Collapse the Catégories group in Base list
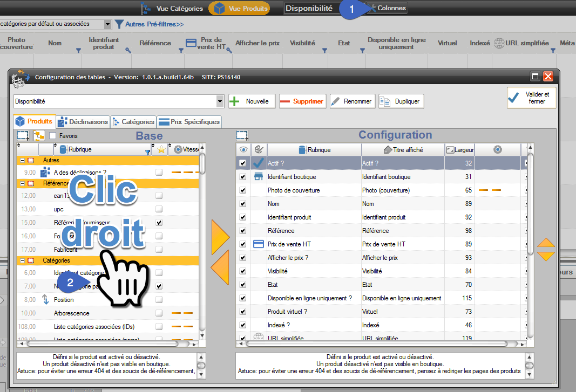Screen dimensions: 576x392 point(22,260)
